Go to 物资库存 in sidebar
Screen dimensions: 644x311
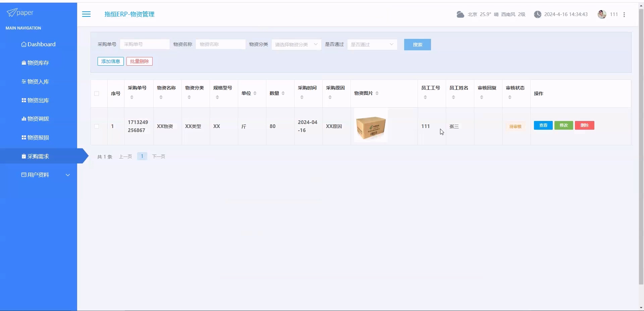[x=38, y=63]
